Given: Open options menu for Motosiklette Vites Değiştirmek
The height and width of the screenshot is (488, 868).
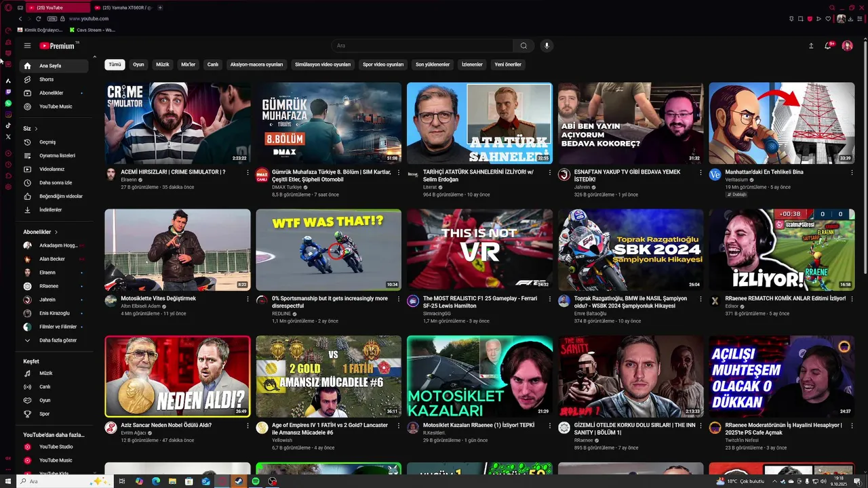Looking at the screenshot, I should tap(248, 299).
